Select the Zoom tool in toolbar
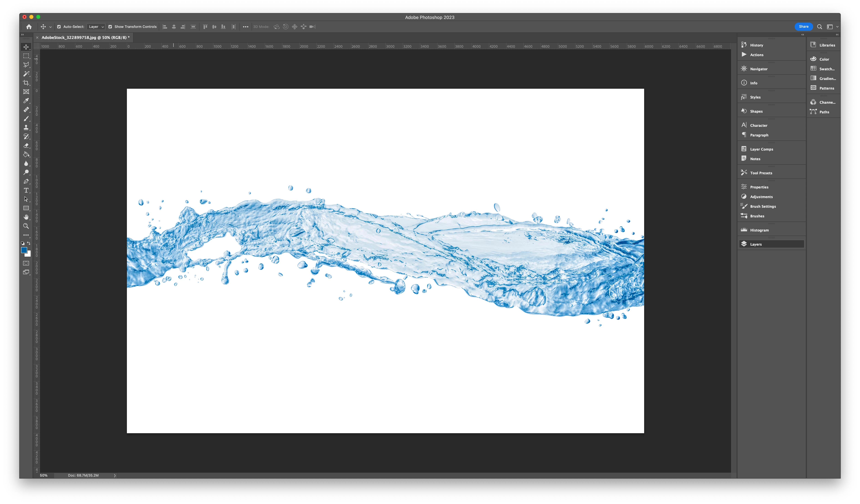 tap(26, 226)
